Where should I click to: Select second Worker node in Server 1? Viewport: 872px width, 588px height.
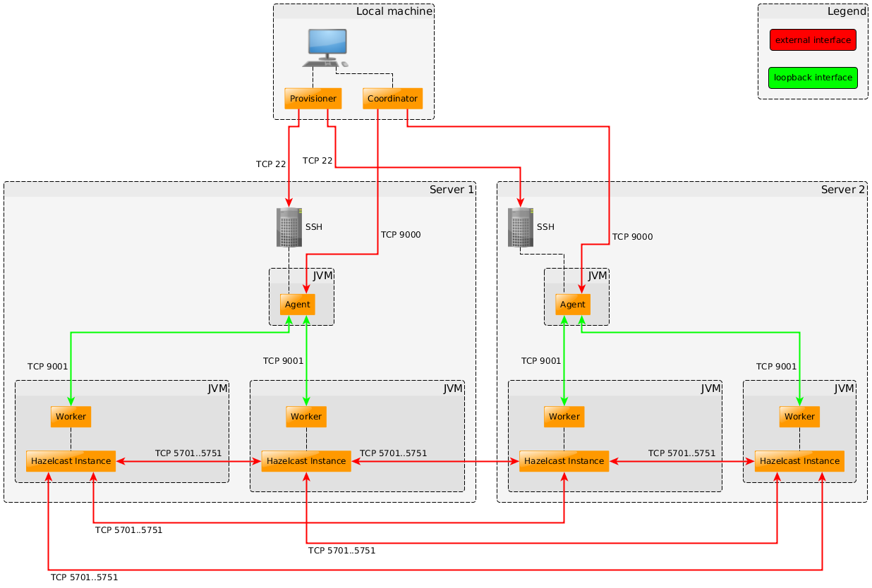pyautogui.click(x=306, y=417)
